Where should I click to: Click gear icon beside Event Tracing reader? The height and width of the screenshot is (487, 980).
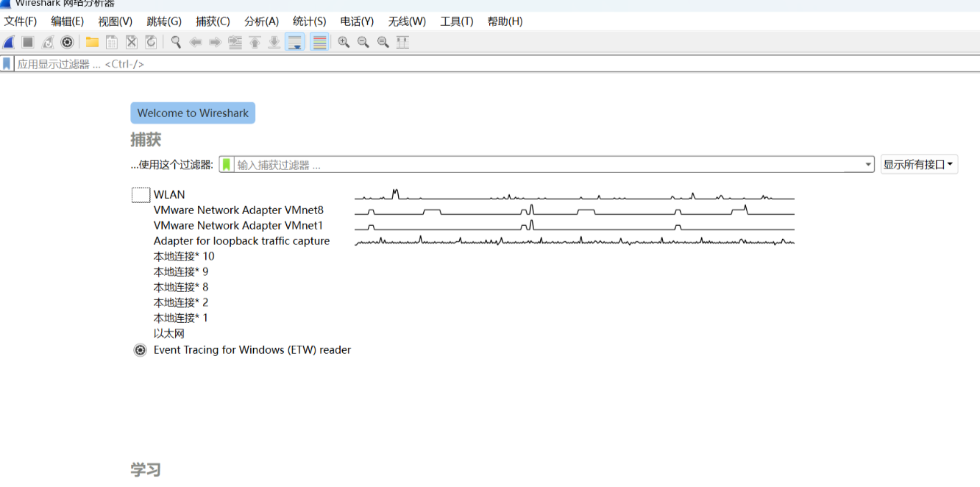point(141,350)
